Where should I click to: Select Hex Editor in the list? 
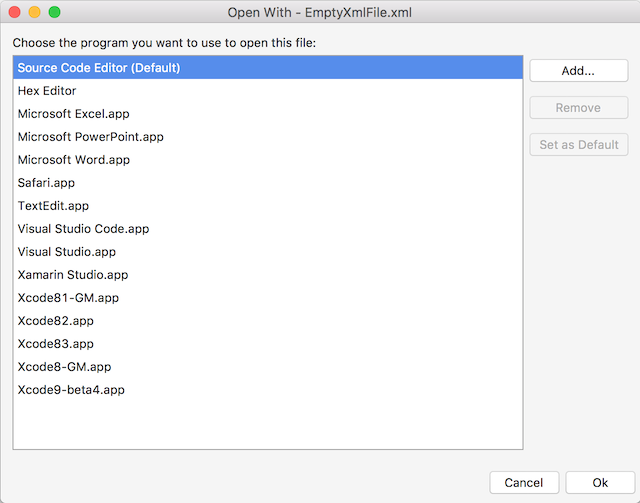[268, 91]
